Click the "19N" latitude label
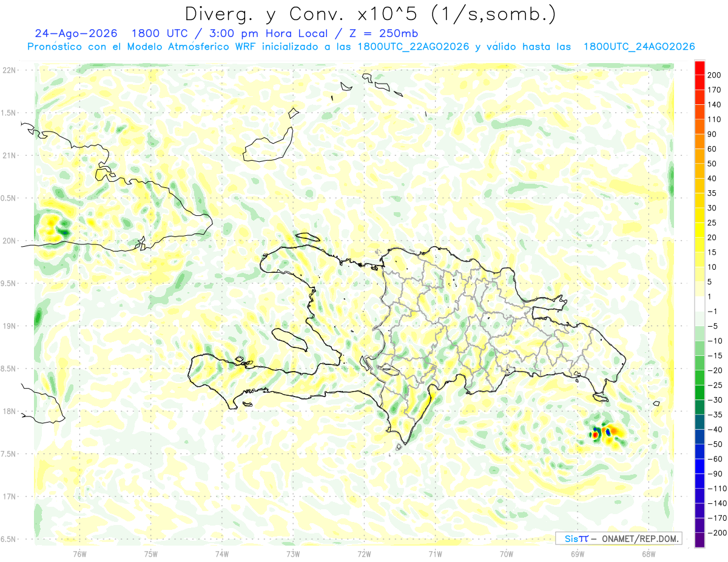728x562 pixels. (x=8, y=326)
